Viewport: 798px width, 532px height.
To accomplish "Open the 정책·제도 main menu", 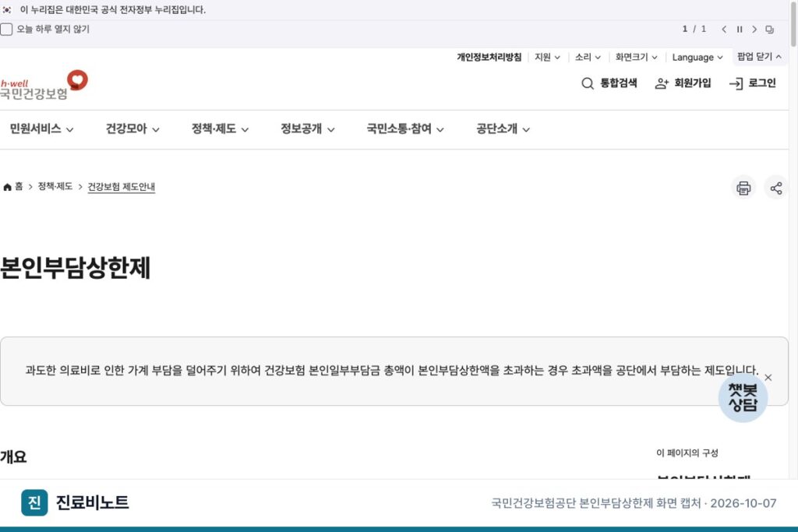I will pos(220,129).
